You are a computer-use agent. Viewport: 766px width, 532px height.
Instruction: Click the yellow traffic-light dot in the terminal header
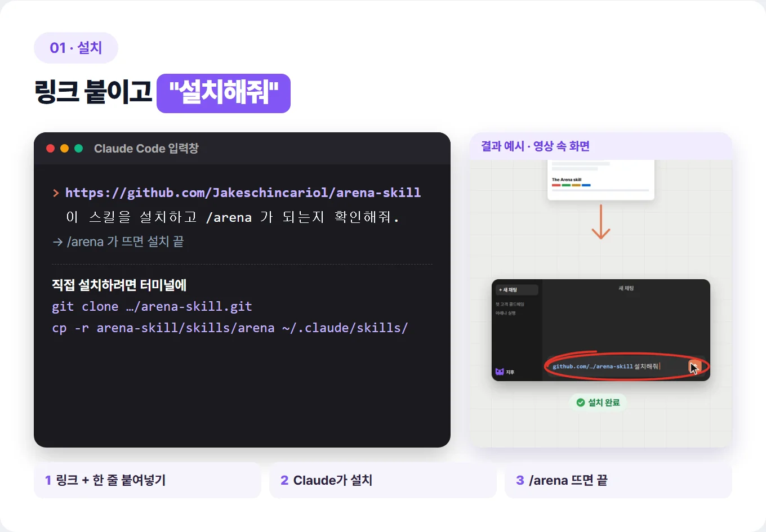(64, 148)
